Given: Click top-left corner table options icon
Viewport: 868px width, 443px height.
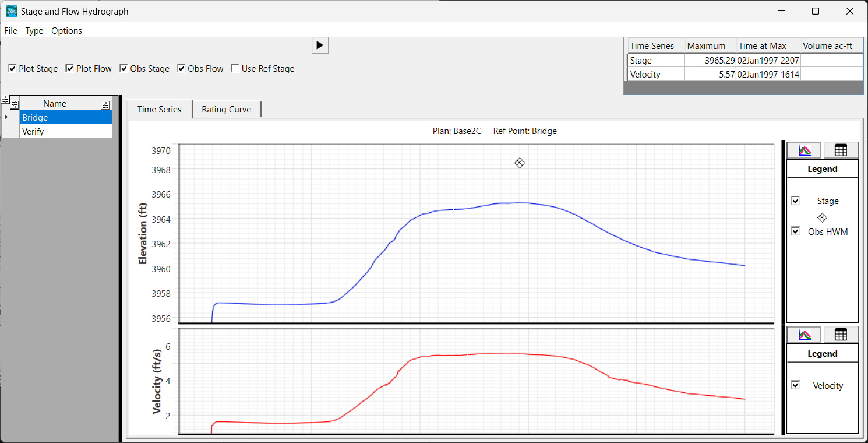Looking at the screenshot, I should (5, 100).
